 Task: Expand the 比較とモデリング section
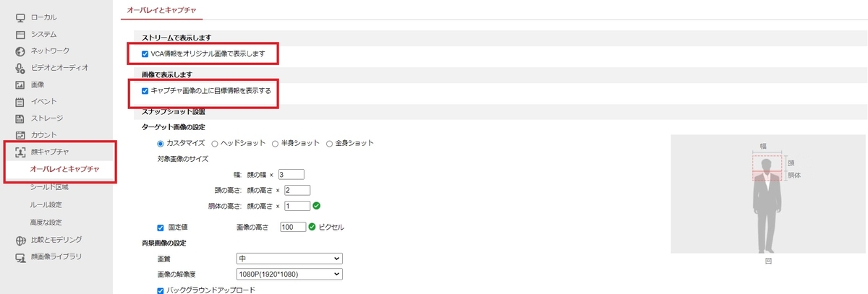56,240
